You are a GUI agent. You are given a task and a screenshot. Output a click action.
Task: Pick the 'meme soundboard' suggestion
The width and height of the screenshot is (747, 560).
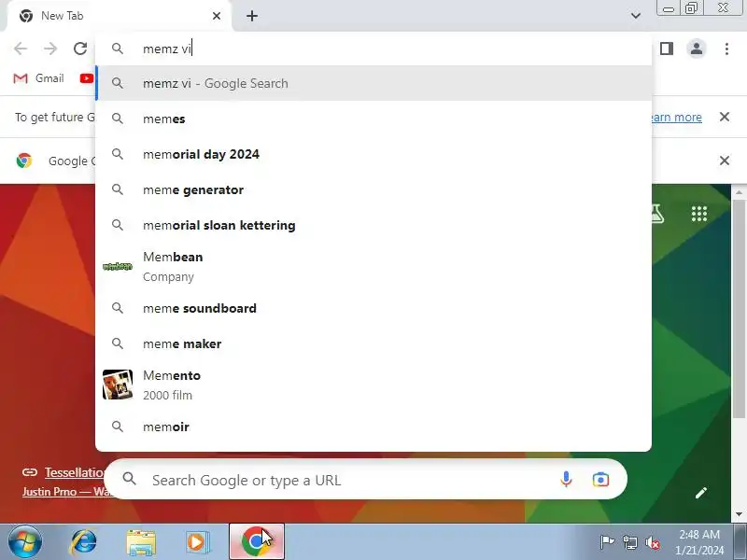(x=373, y=308)
